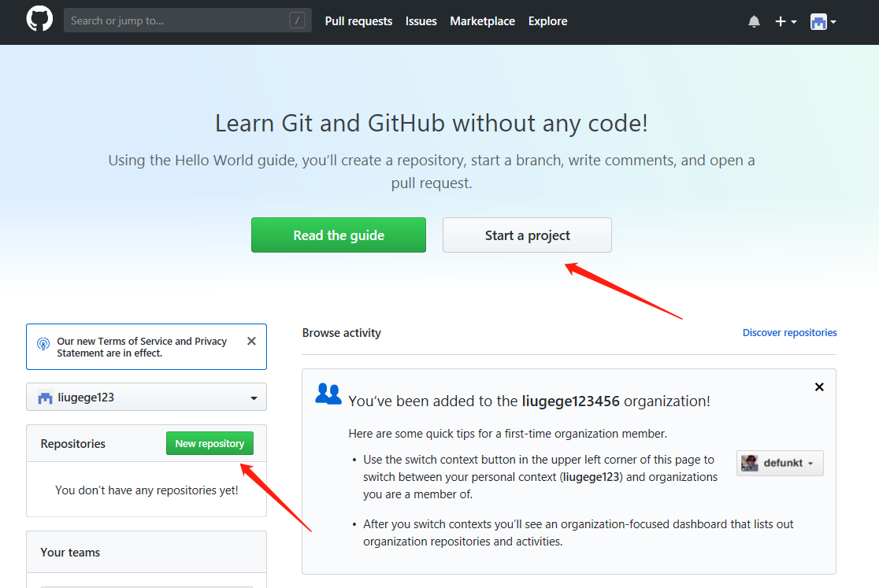The image size is (879, 588).
Task: Click the broadcast icon in the Terms notice
Action: coord(43,344)
